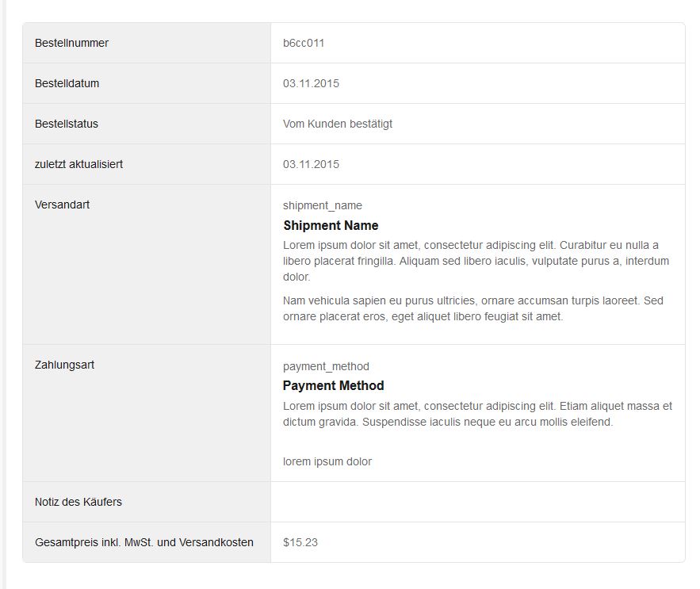Viewport: 700px width, 589px height.
Task: Select the Bestellstatus label
Action: coord(67,124)
